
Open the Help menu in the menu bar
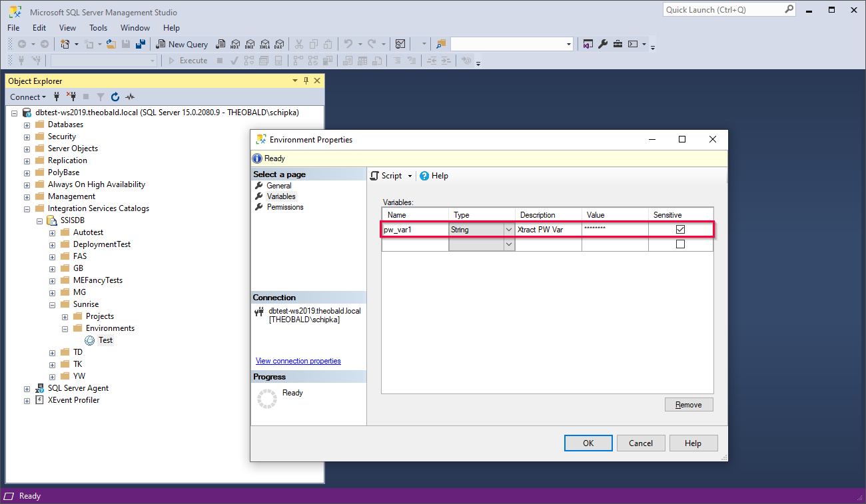click(171, 28)
